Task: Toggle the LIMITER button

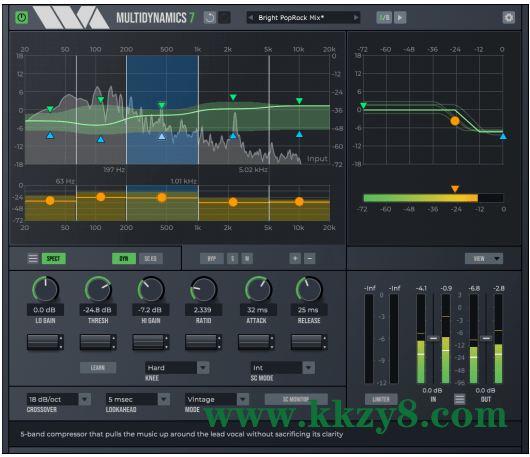Action: 381,399
